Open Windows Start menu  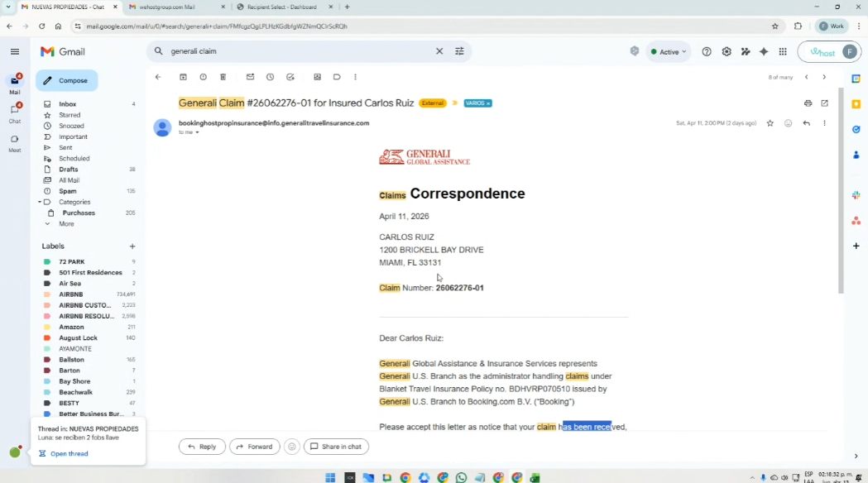tap(330, 477)
